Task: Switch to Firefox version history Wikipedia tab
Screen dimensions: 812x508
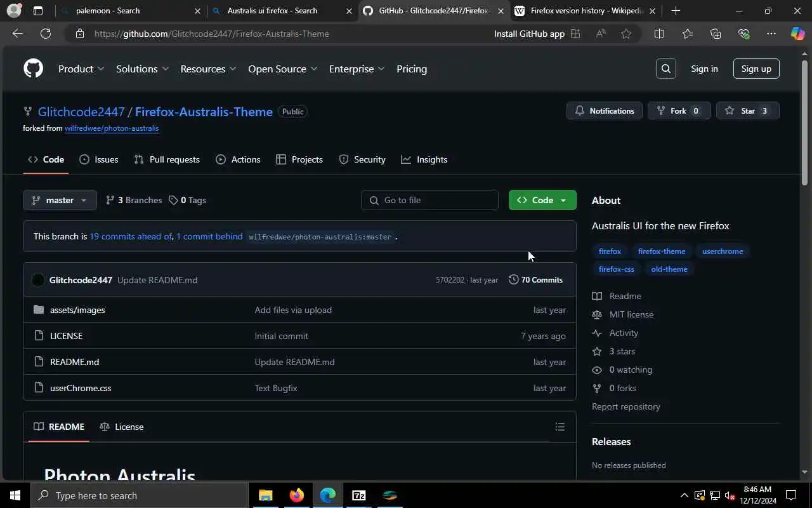Action: pyautogui.click(x=585, y=11)
